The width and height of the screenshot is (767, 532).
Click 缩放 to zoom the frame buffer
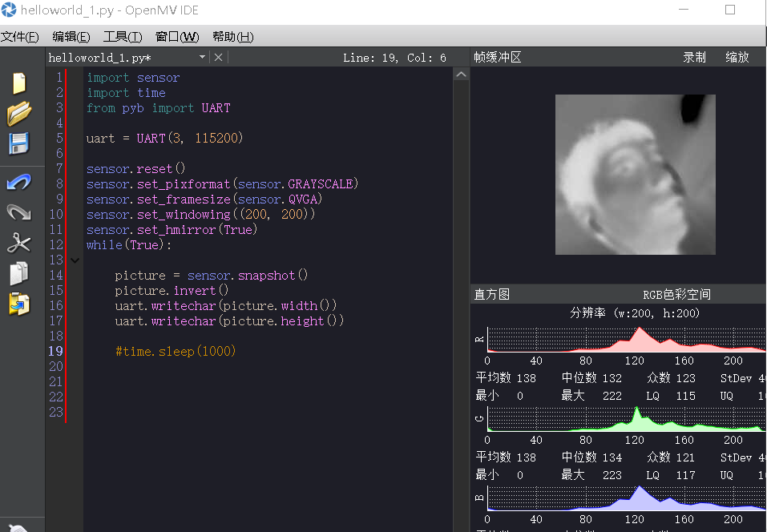pos(737,57)
